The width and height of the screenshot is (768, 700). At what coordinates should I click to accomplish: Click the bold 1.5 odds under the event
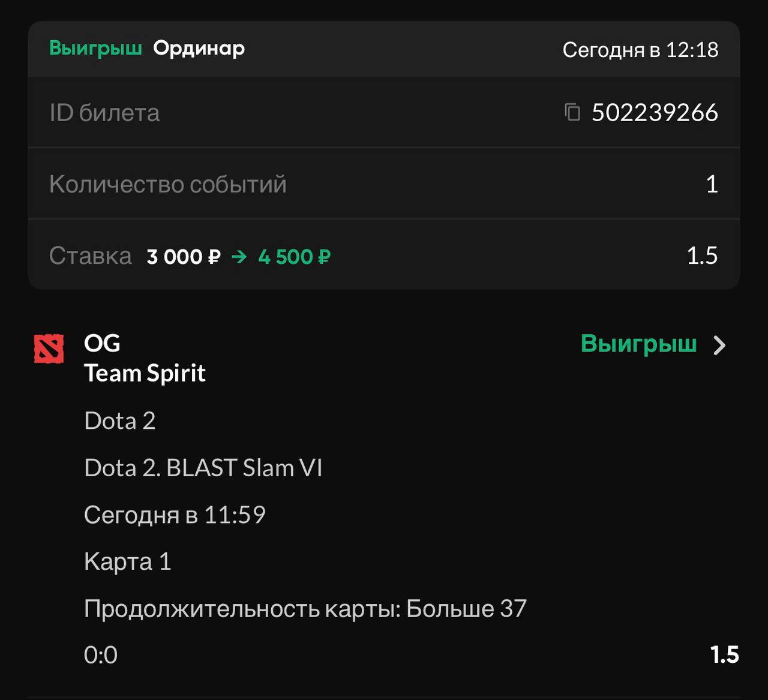pos(724,654)
